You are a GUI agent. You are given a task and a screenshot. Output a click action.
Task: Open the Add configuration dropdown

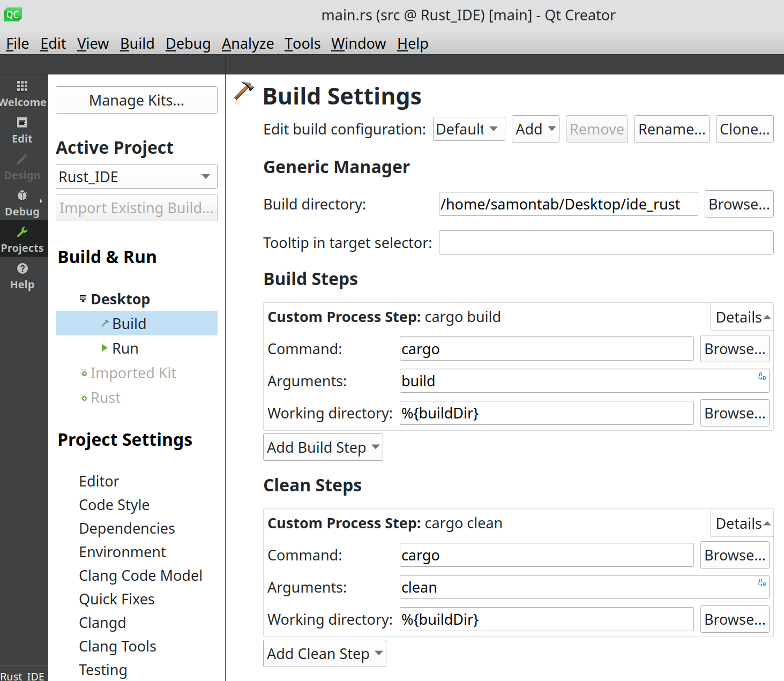pyautogui.click(x=535, y=129)
